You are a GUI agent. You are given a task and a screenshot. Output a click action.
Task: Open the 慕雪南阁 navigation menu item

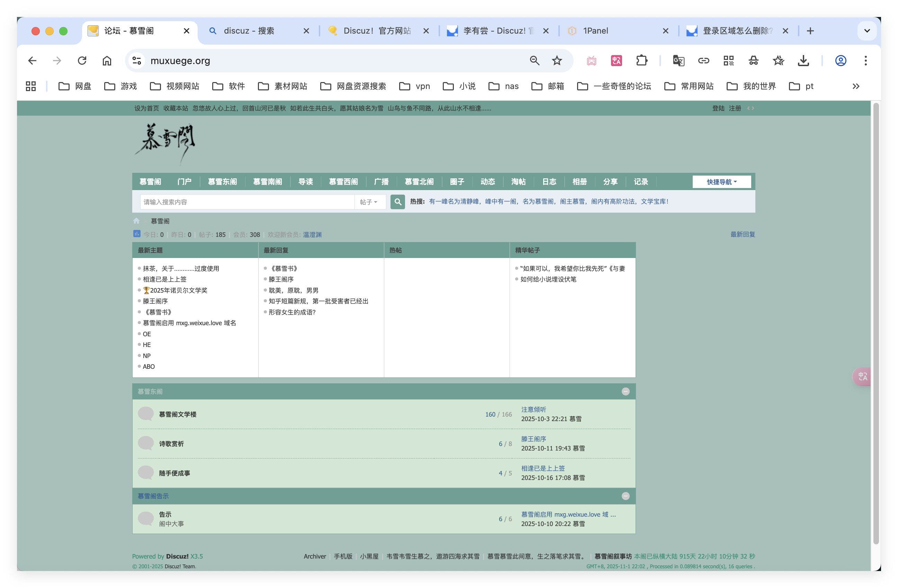pyautogui.click(x=268, y=182)
